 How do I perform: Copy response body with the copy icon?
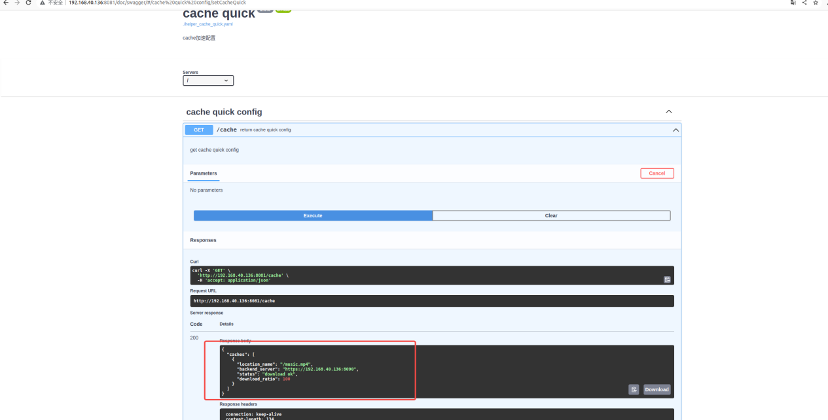[634, 389]
